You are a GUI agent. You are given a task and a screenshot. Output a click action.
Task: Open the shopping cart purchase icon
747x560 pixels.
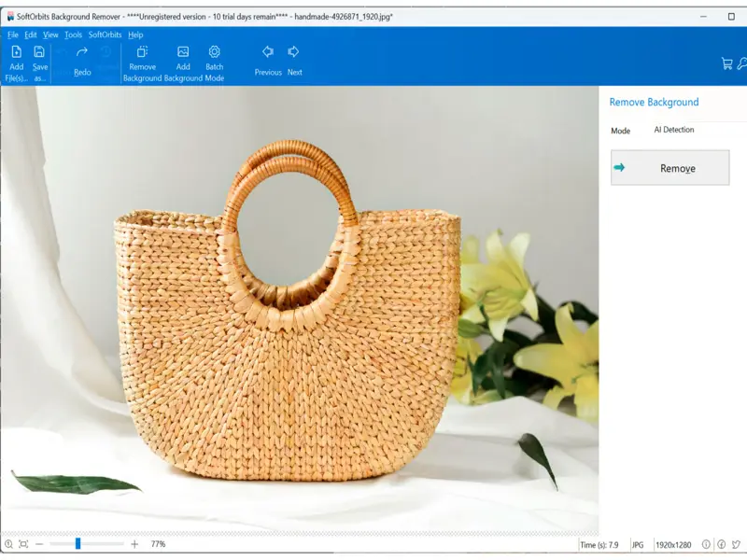click(x=726, y=63)
